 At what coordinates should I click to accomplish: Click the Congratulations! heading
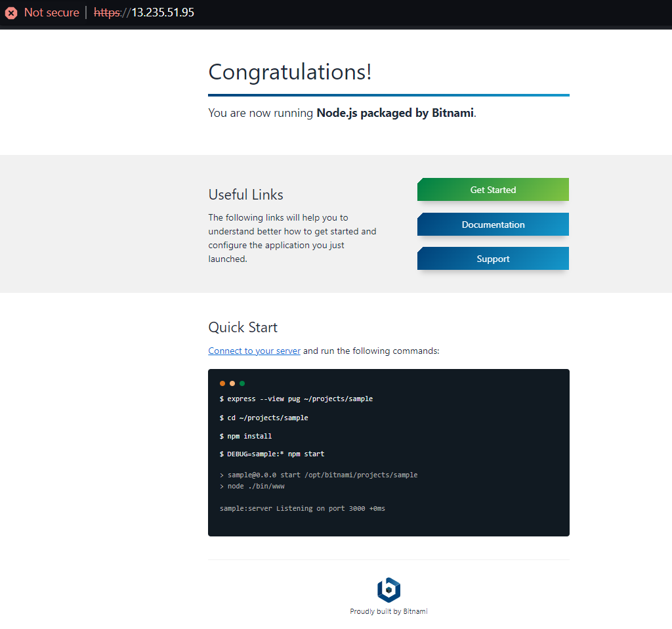[x=289, y=72]
